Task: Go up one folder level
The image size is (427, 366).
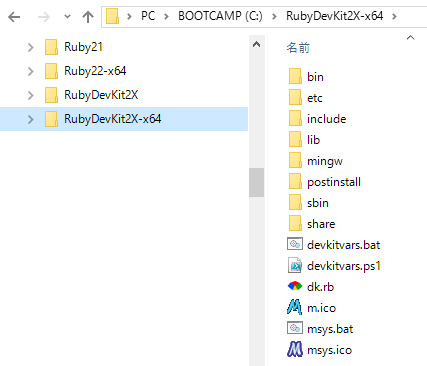Action: pyautogui.click(x=88, y=17)
